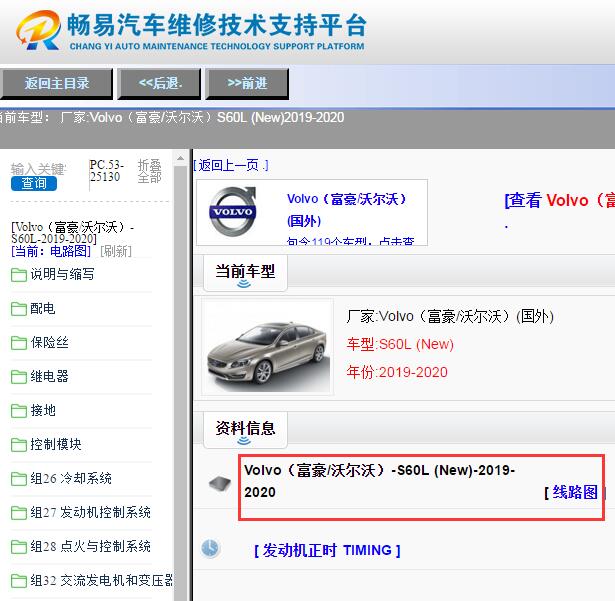Open 查看 Volvo link on the right
The image size is (615, 601).
coord(560,200)
